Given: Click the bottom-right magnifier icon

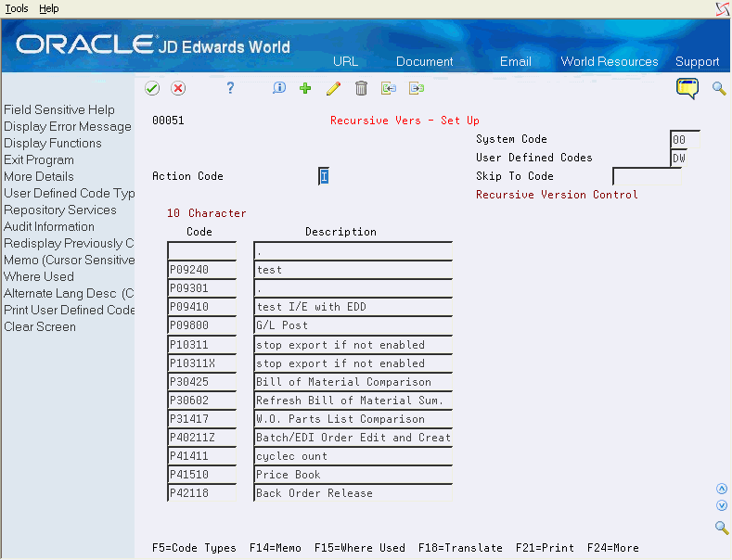Looking at the screenshot, I should point(722,528).
